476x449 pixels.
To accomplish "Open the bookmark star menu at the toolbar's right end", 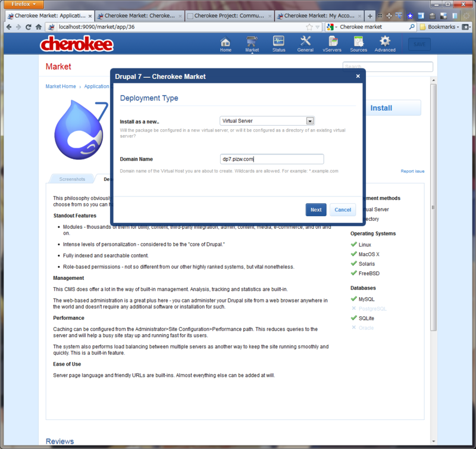I will (466, 27).
